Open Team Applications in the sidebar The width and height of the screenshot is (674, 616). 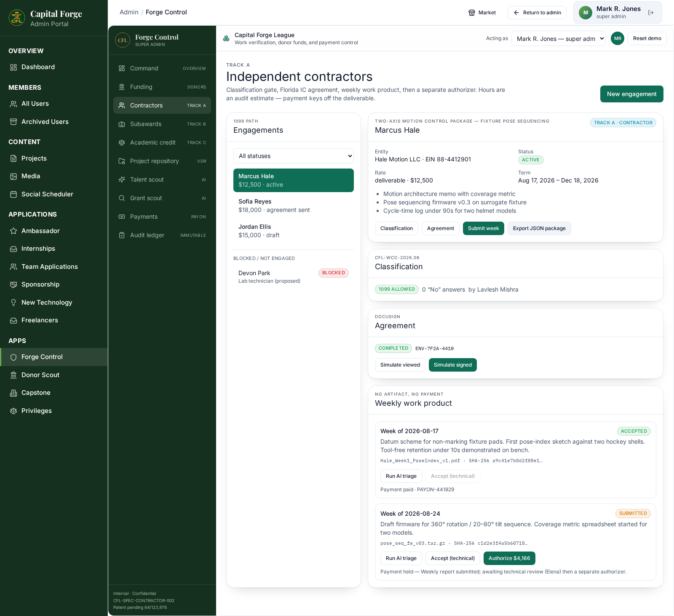point(54,267)
